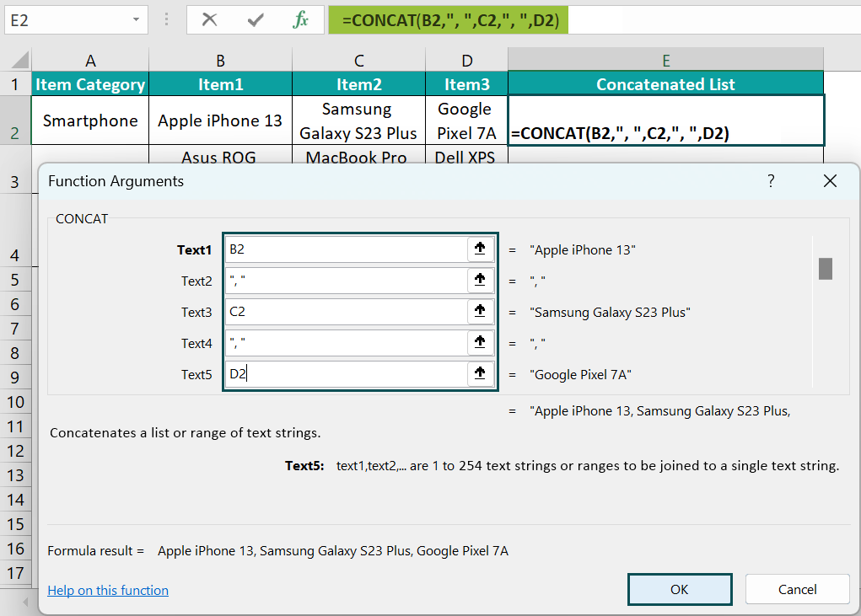The image size is (861, 616).
Task: Select row 5 header
Action: pyautogui.click(x=15, y=280)
